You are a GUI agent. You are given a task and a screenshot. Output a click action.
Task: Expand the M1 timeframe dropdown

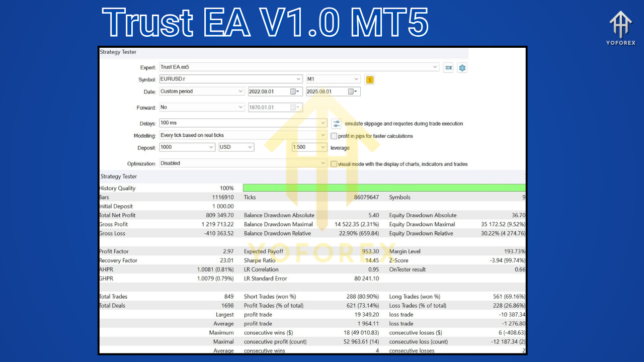(357, 79)
